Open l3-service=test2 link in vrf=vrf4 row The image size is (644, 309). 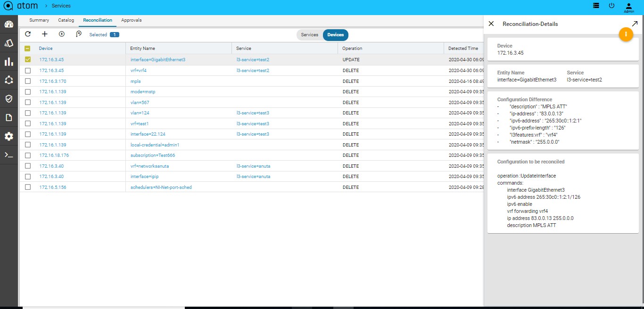click(x=253, y=71)
